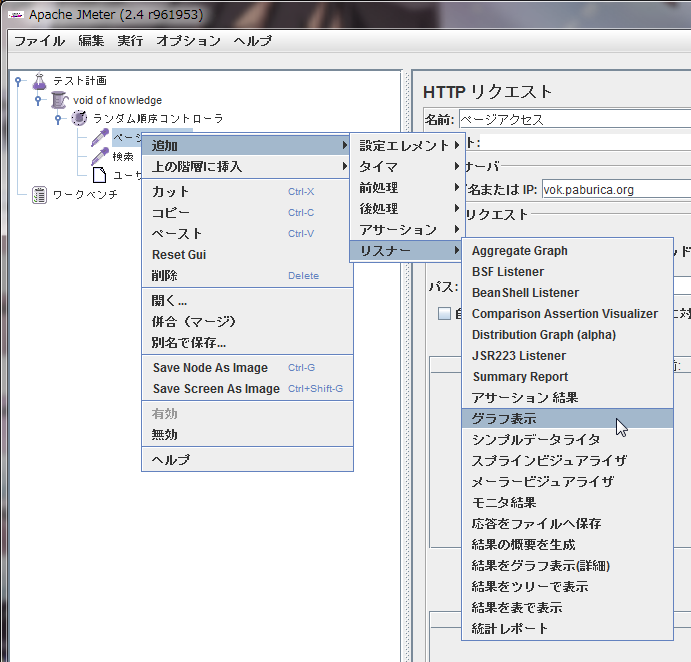
Task: Select Reset Gui menu entry
Action: (247, 255)
